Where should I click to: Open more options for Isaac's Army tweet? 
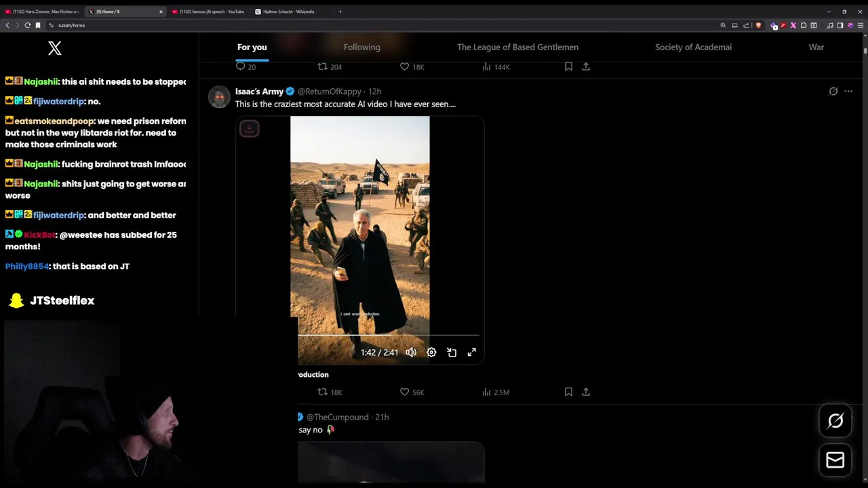848,91
